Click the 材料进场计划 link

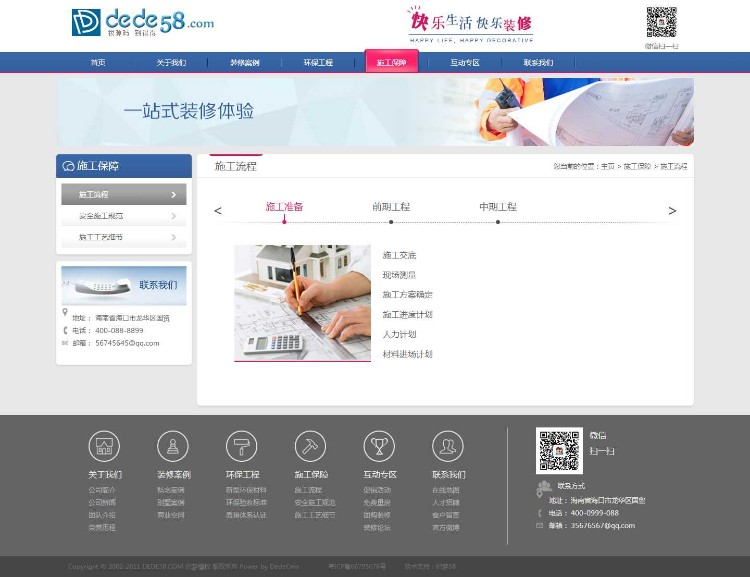pyautogui.click(x=407, y=354)
